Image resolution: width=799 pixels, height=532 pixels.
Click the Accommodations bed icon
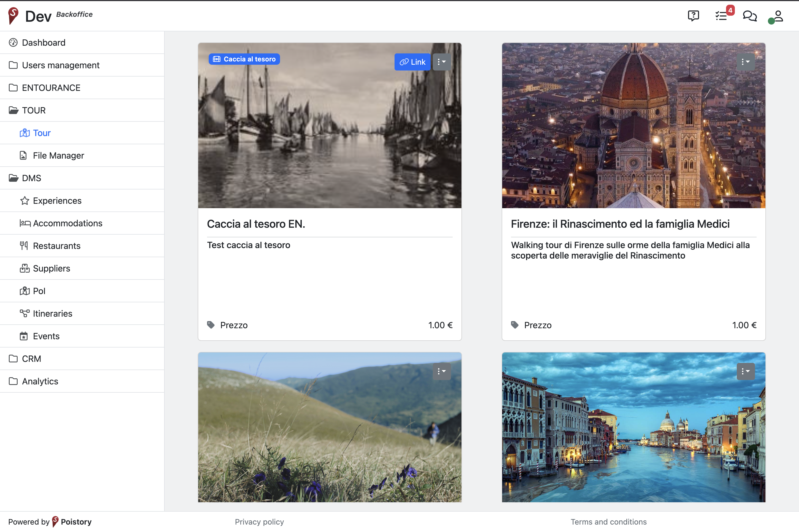[25, 223]
